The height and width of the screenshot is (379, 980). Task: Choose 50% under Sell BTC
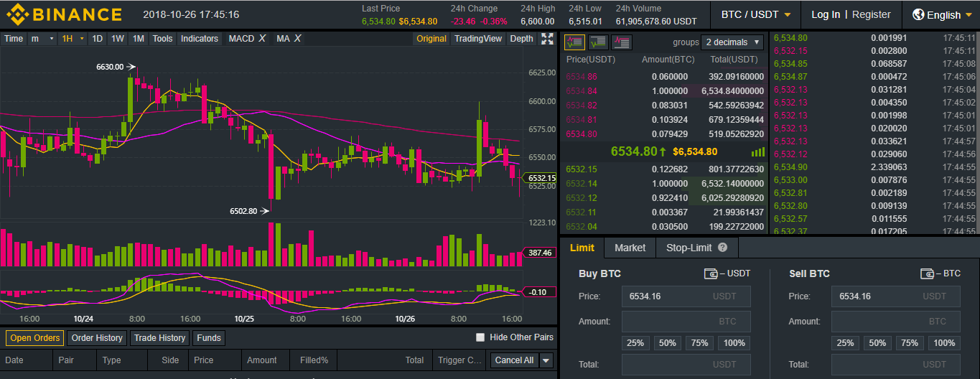[877, 343]
